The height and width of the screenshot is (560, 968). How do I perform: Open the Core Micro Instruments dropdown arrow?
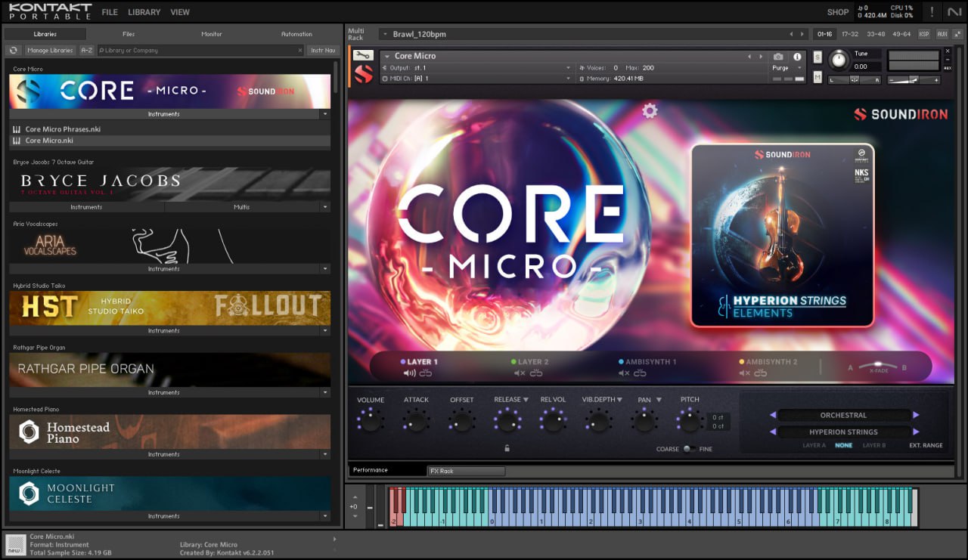tap(325, 114)
